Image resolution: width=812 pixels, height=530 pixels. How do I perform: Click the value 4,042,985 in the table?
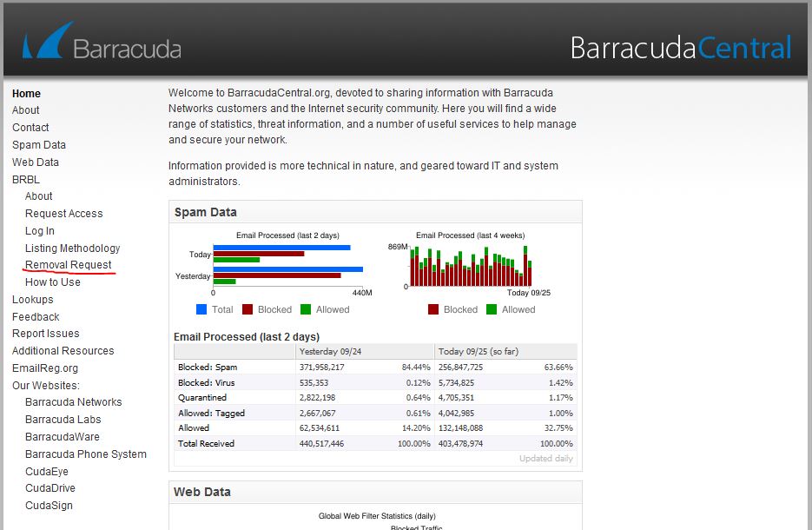click(456, 414)
